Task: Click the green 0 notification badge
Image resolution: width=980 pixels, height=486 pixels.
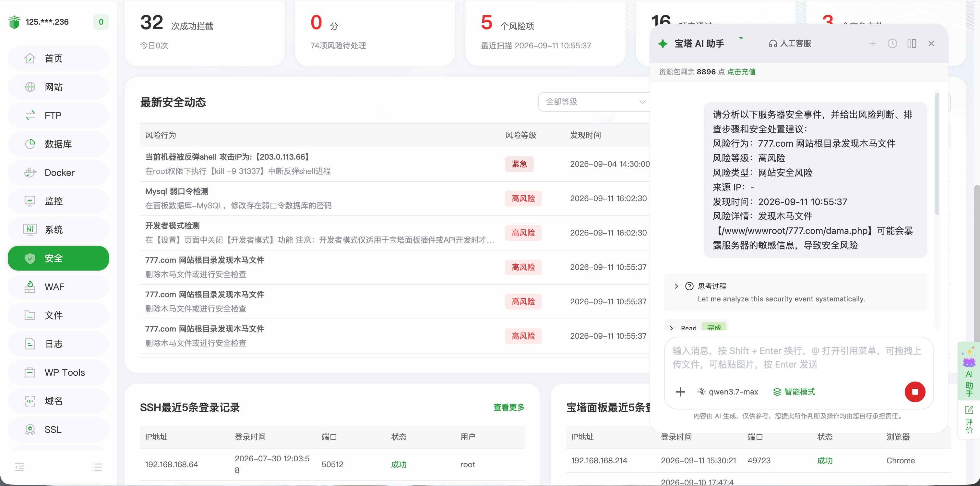Action: tap(101, 22)
